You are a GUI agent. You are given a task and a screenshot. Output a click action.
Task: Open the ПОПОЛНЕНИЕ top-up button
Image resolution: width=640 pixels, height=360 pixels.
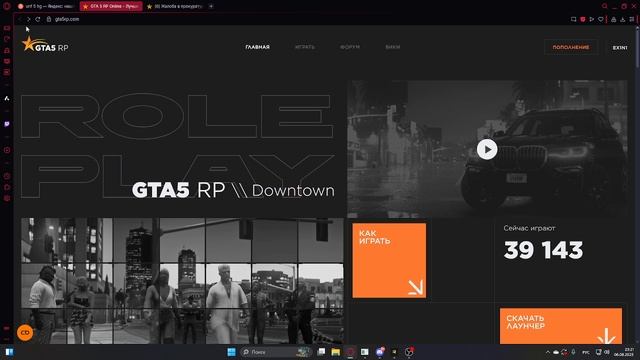pyautogui.click(x=571, y=47)
